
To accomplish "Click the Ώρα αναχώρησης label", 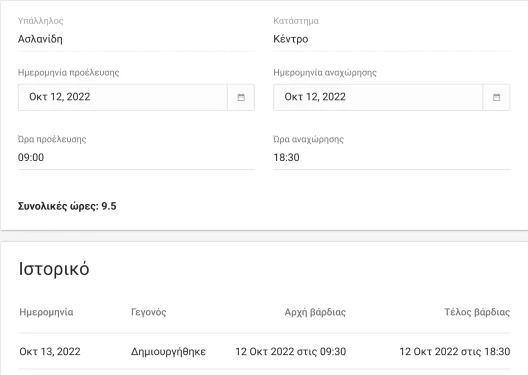I will (308, 139).
